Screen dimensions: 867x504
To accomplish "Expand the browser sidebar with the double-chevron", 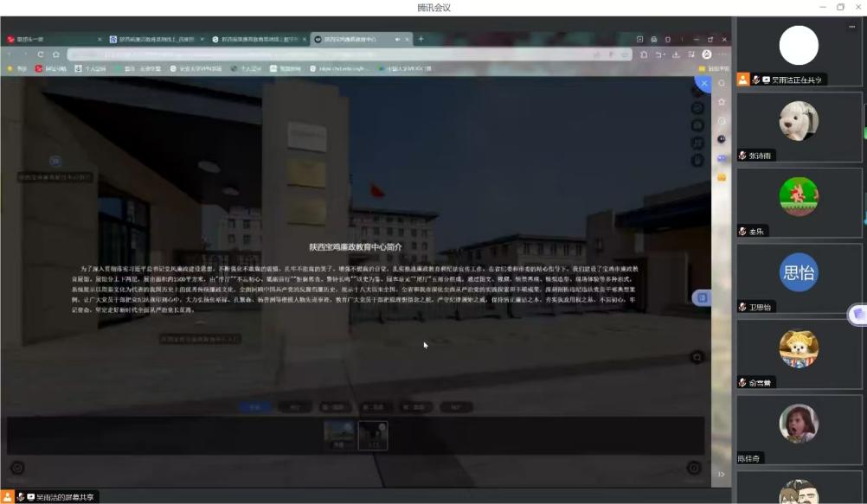I will (x=722, y=474).
